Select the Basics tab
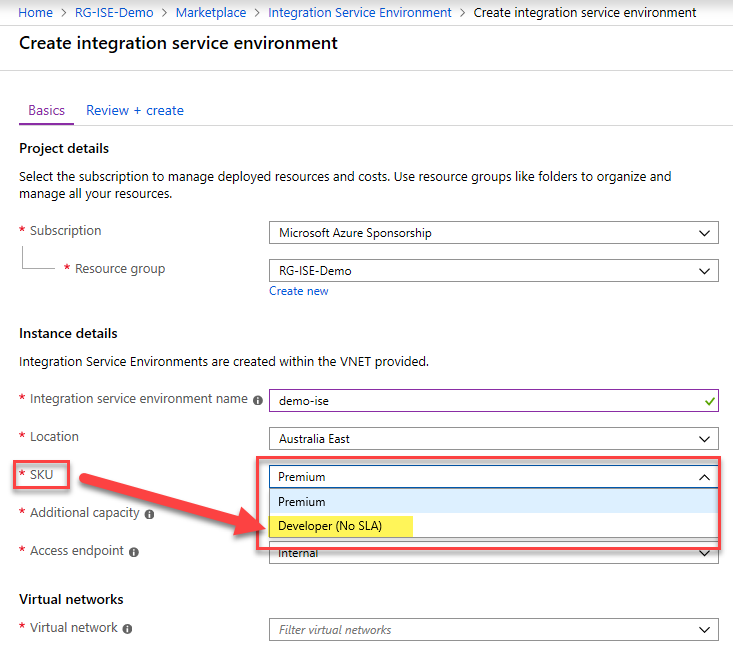733x659 pixels. click(46, 110)
